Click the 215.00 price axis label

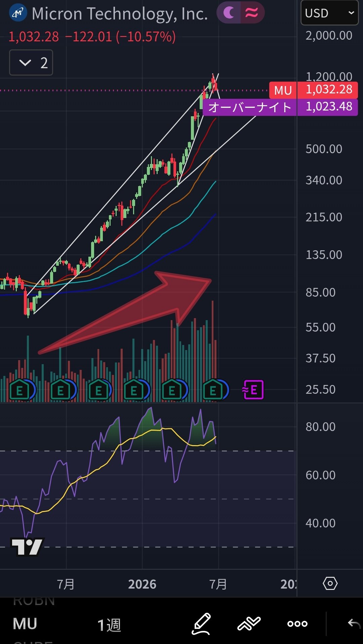click(324, 217)
